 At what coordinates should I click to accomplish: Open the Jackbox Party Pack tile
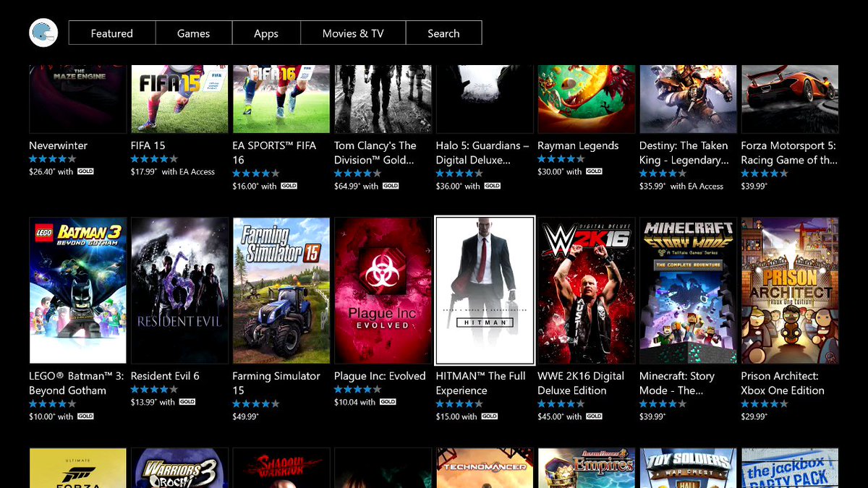pos(790,468)
